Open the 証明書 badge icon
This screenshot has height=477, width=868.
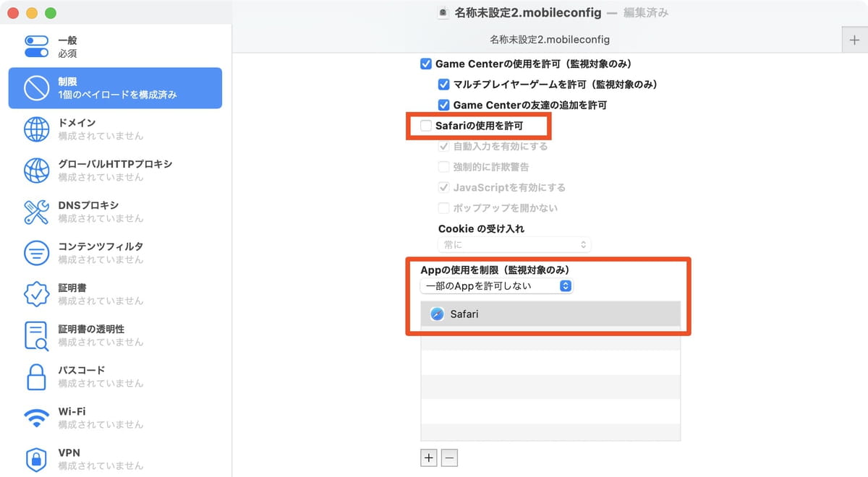click(36, 294)
